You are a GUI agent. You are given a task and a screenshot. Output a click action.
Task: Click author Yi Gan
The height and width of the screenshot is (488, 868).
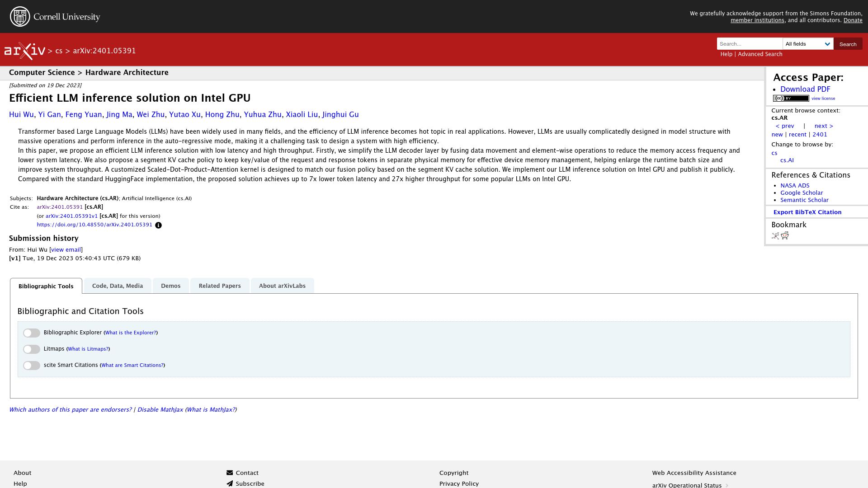click(49, 115)
